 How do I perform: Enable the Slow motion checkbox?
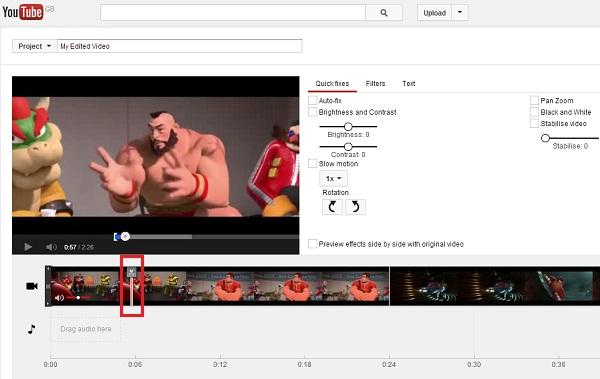click(x=313, y=163)
